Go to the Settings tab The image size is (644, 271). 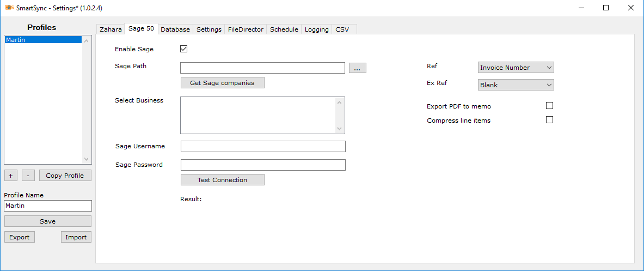click(x=209, y=29)
